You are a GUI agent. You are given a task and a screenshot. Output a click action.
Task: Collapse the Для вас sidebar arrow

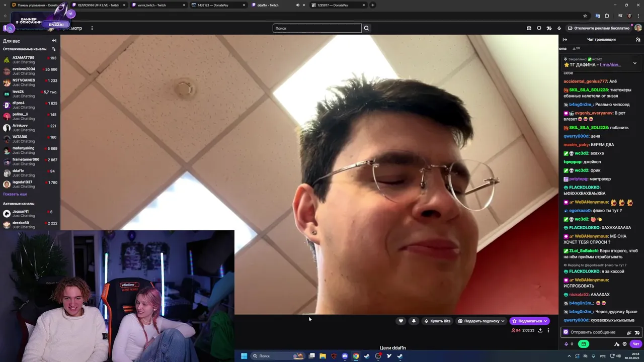(x=54, y=41)
